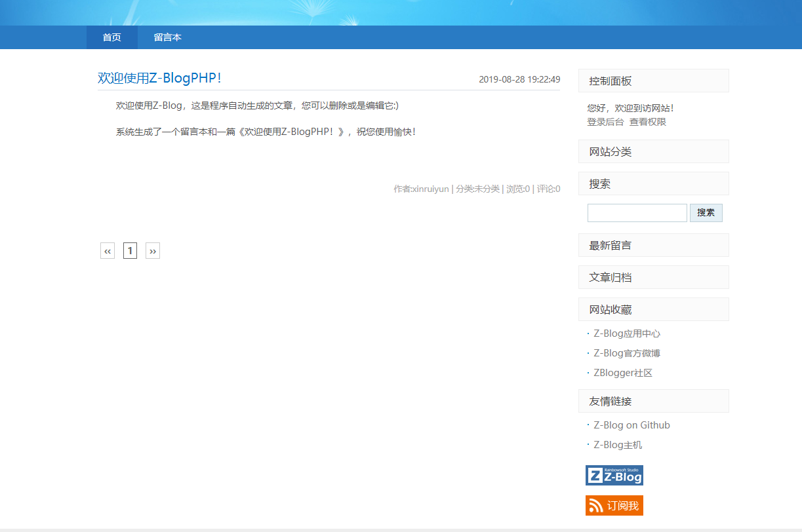Open the 首页 navigation tab
The height and width of the screenshot is (532, 802).
[x=112, y=37]
